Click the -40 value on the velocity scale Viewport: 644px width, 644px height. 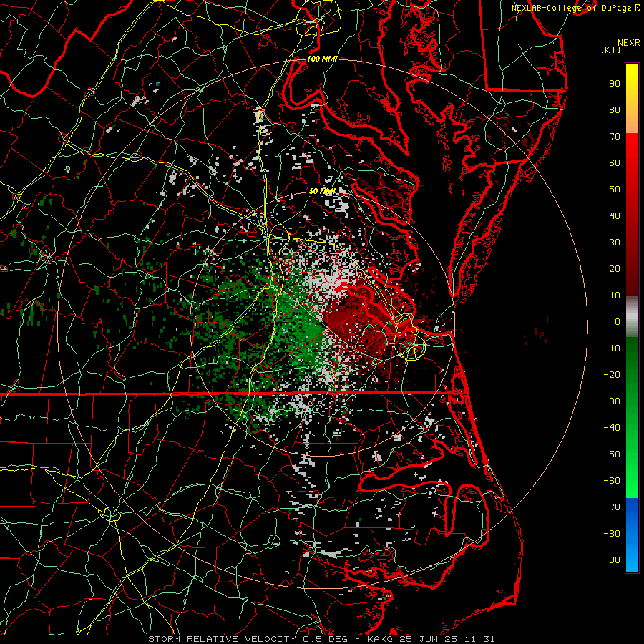click(x=612, y=428)
